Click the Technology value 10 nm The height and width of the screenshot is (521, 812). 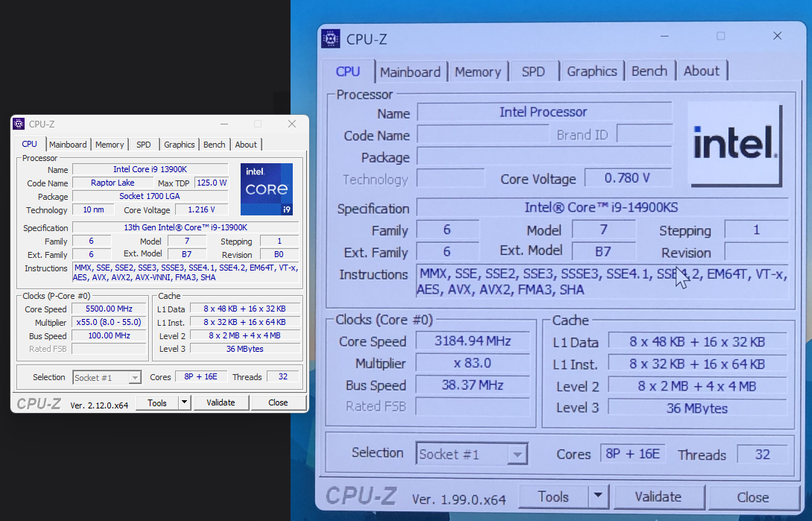(x=93, y=209)
